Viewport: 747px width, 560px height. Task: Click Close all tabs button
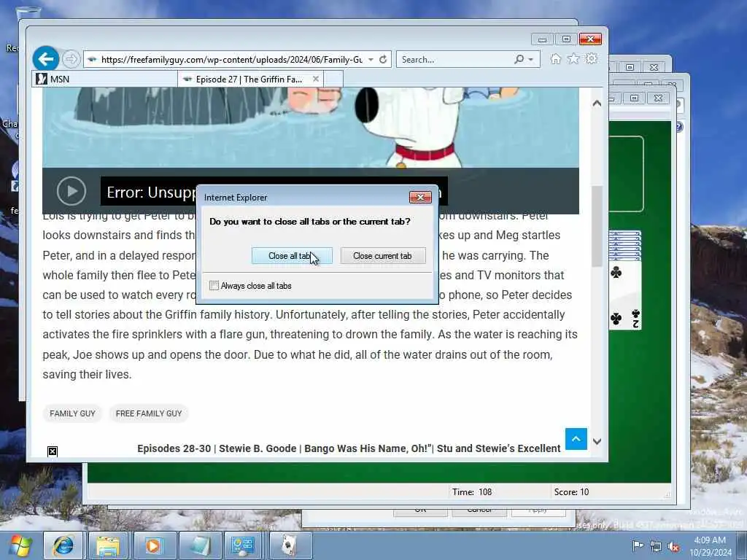pyautogui.click(x=292, y=256)
